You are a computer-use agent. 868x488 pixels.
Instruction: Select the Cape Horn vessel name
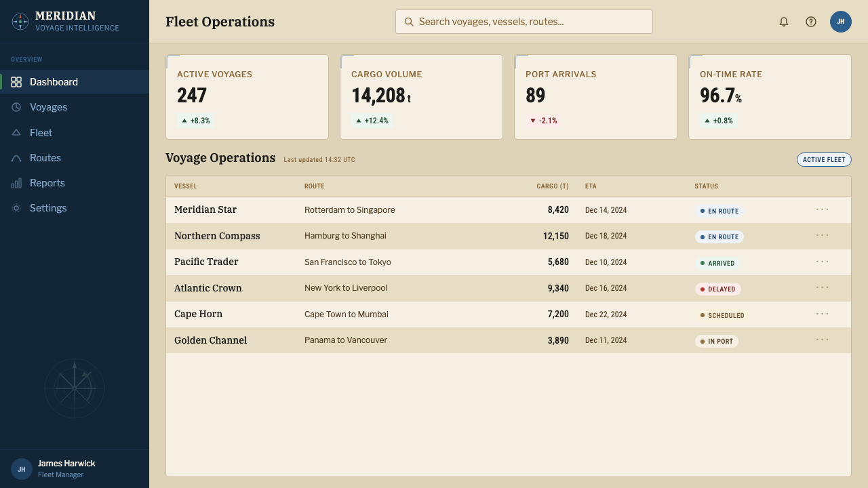pos(198,314)
